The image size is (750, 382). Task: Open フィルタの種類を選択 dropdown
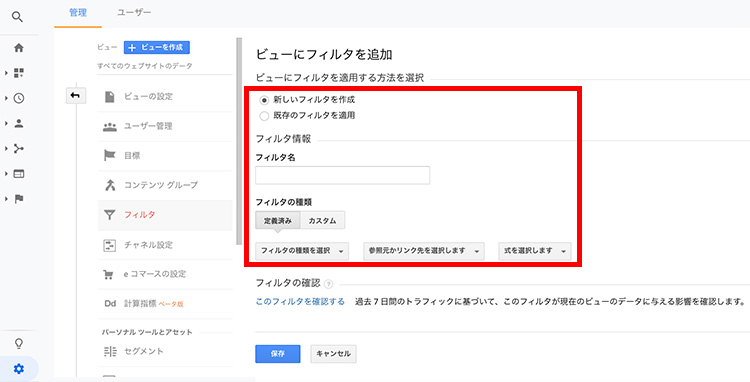[302, 251]
